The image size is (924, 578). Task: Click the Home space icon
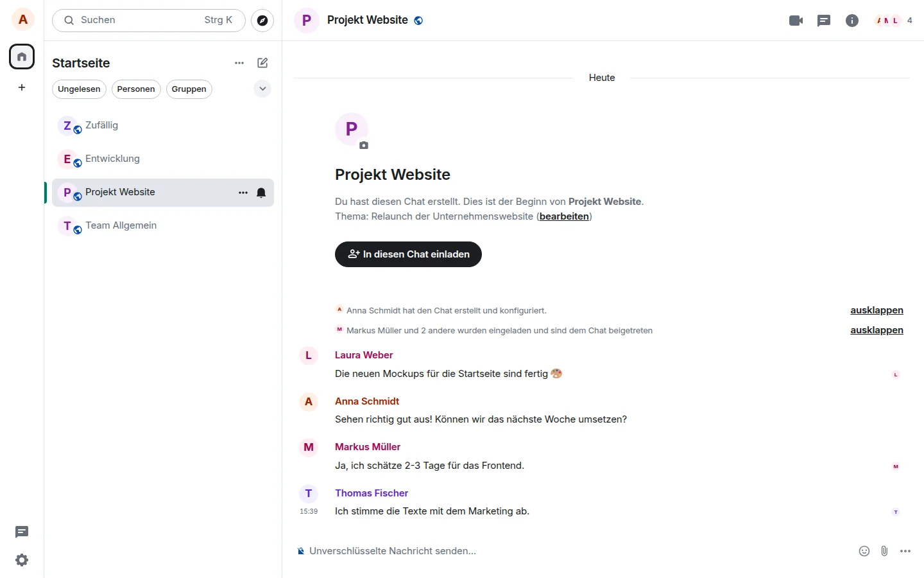(x=22, y=57)
